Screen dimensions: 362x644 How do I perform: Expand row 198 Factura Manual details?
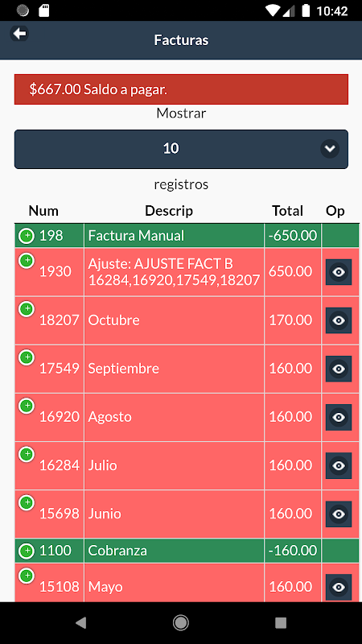(x=27, y=236)
